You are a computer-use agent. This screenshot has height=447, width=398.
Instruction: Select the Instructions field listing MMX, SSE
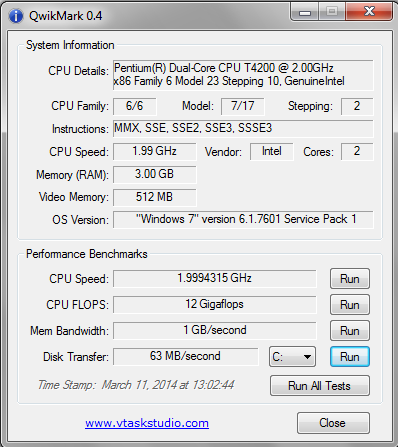coord(243,129)
